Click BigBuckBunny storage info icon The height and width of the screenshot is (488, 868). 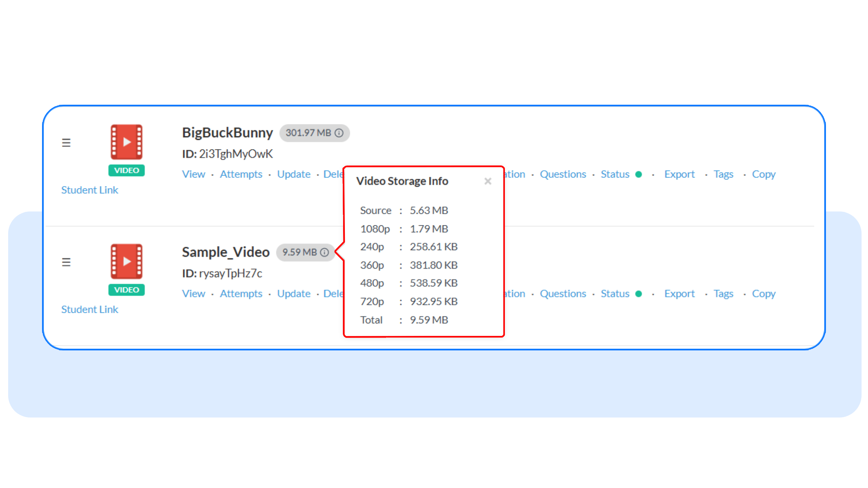(339, 133)
